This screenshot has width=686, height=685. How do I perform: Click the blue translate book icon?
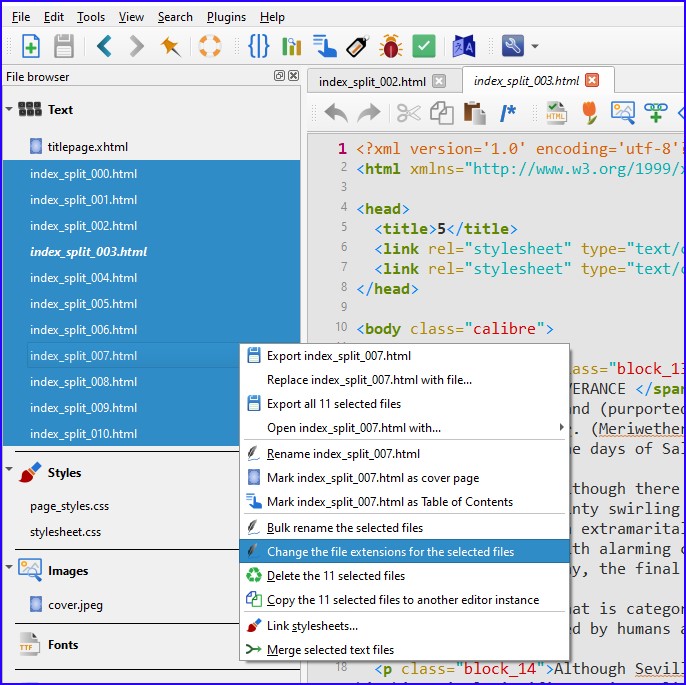[x=464, y=46]
